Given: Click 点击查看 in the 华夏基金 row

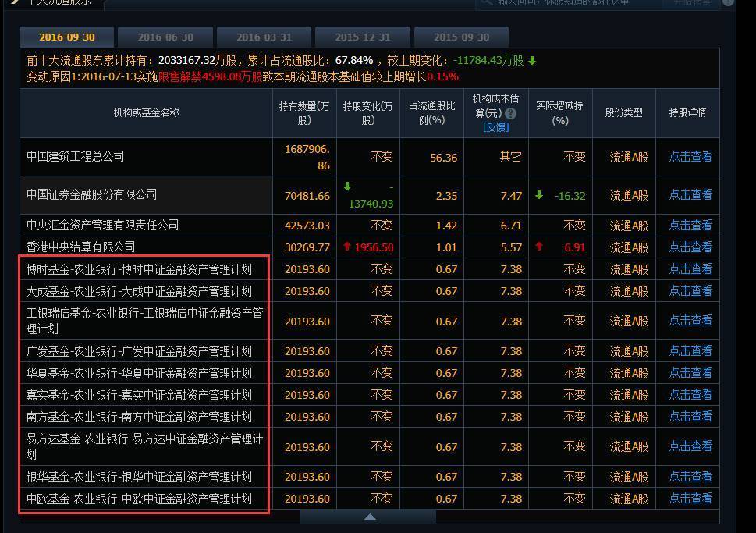Looking at the screenshot, I should pos(690,373).
